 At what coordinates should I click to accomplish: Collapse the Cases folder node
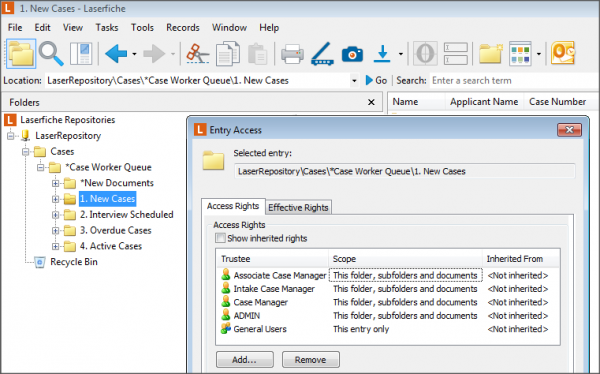pyautogui.click(x=26, y=152)
